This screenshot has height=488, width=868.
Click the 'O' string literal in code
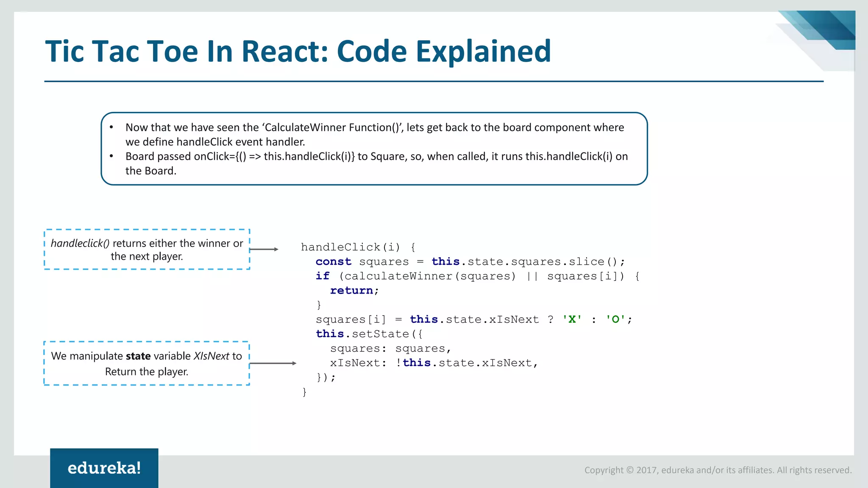click(x=615, y=319)
